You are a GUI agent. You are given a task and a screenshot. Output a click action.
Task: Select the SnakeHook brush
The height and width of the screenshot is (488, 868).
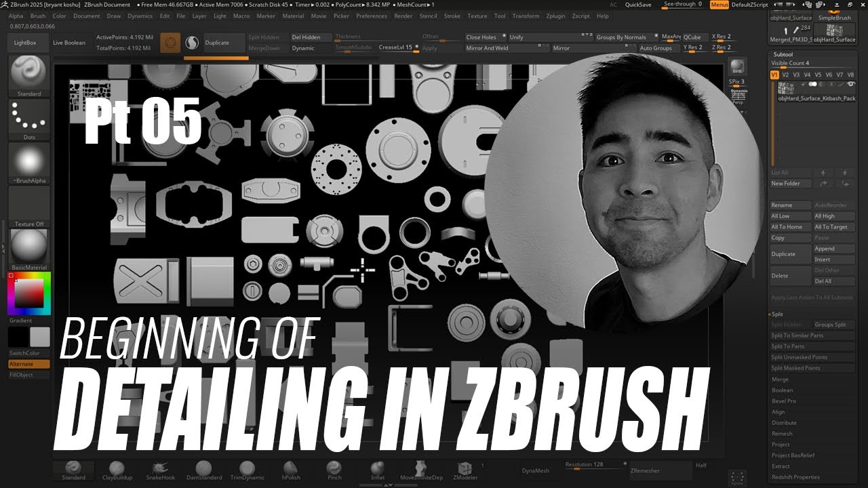point(160,470)
